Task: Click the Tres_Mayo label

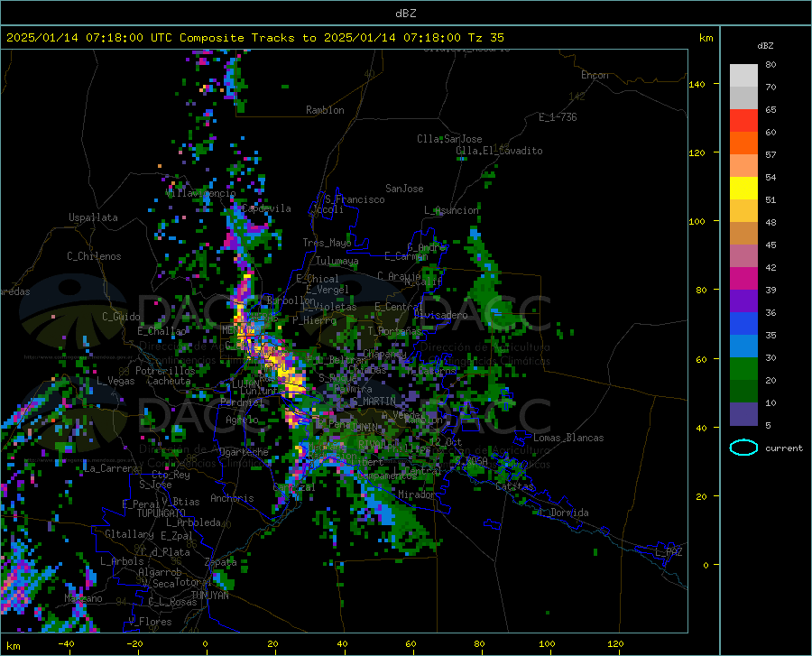Action: click(327, 243)
